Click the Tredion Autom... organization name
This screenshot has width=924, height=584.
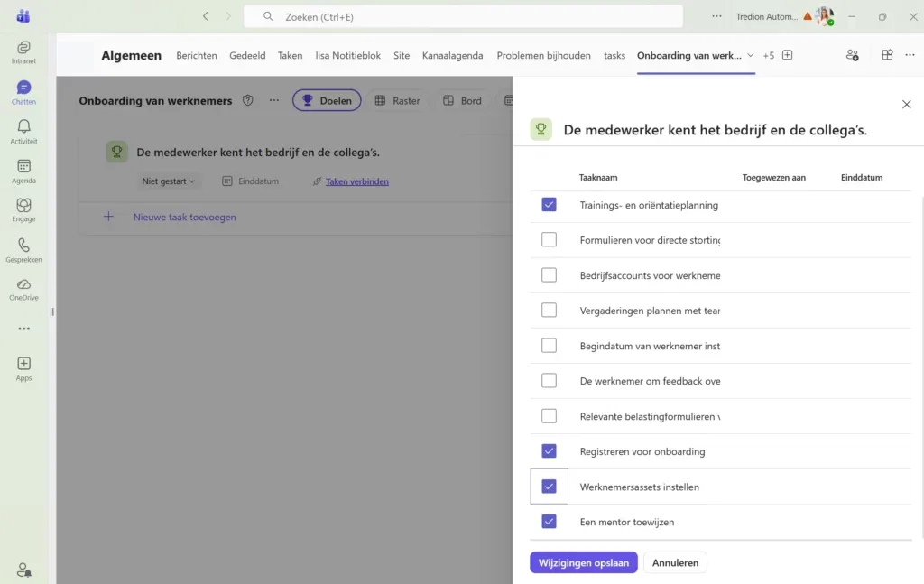pyautogui.click(x=766, y=16)
